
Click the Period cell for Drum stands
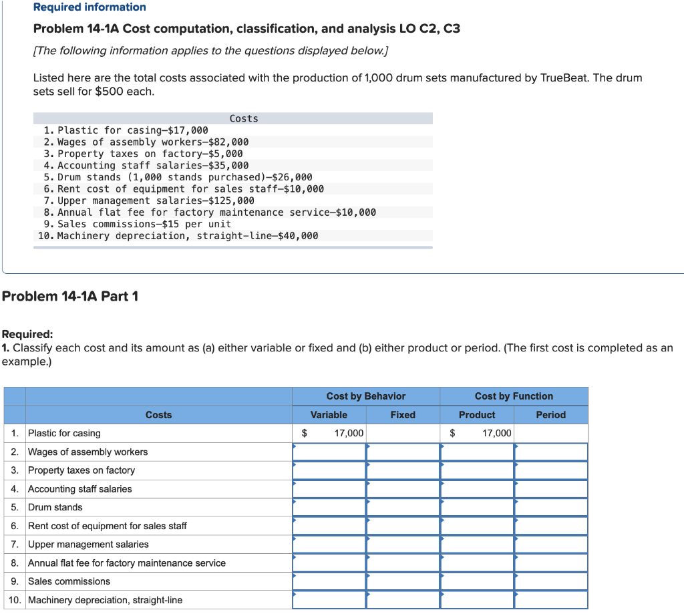point(551,507)
